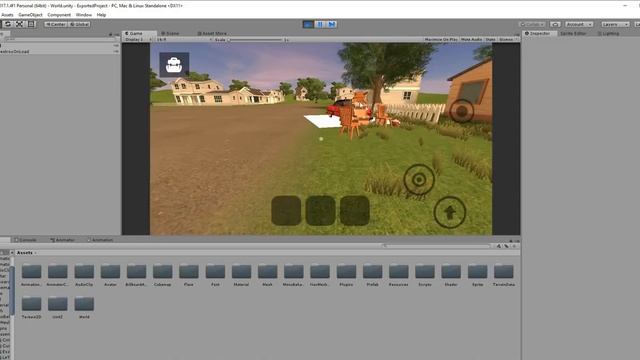
Task: Open the Avatar folder
Action: (x=110, y=275)
